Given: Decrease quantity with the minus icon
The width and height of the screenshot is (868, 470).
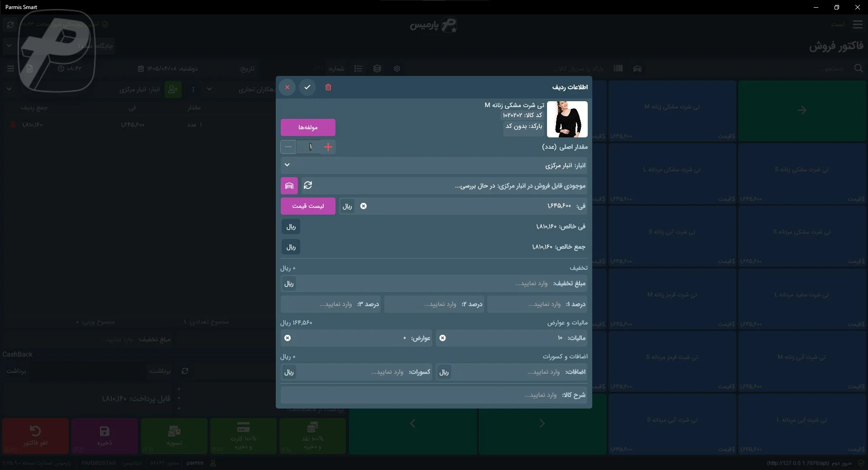Looking at the screenshot, I should (288, 147).
